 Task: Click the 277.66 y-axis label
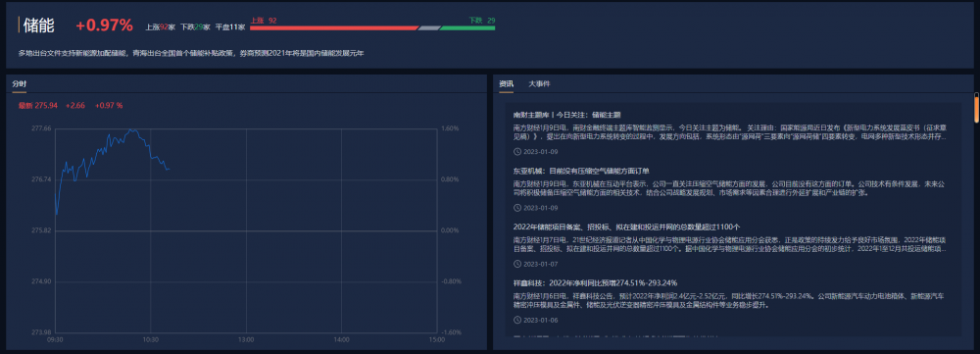tap(41, 128)
